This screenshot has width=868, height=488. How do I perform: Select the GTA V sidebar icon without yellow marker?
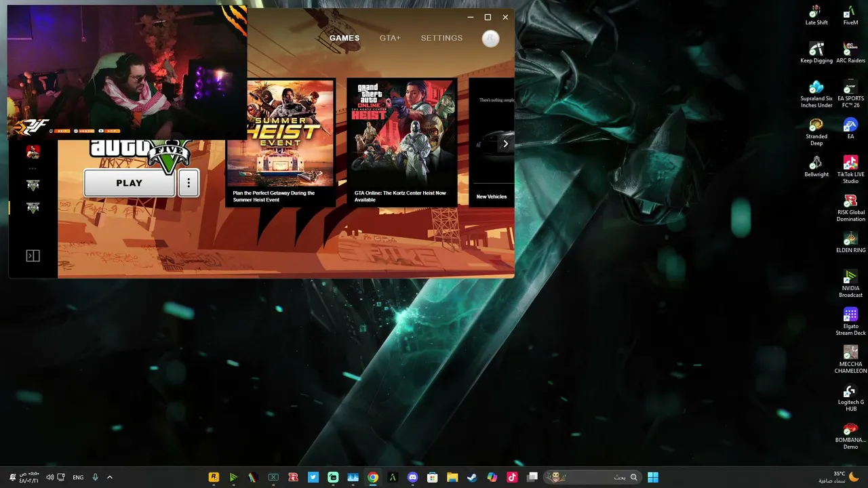(33, 184)
